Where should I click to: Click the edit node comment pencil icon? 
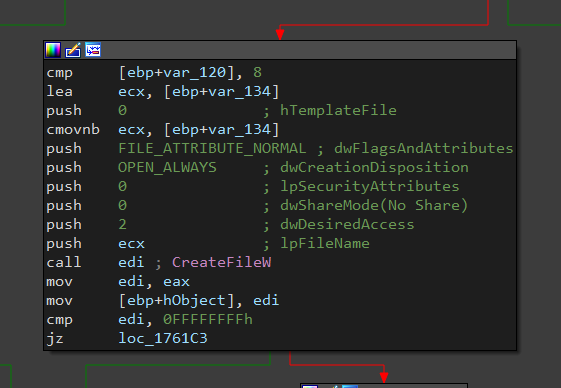(73, 50)
